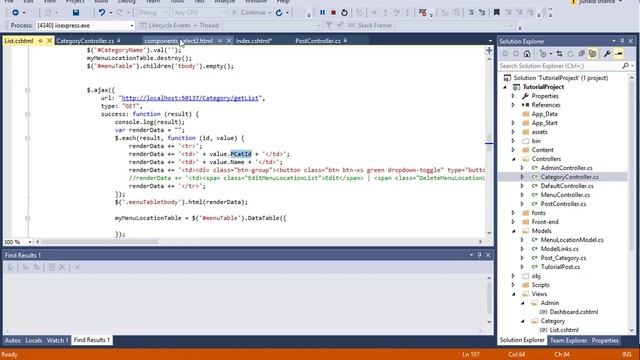Restart the debugging session
Screen dimensions: 640x360
pyautogui.click(x=344, y=13)
